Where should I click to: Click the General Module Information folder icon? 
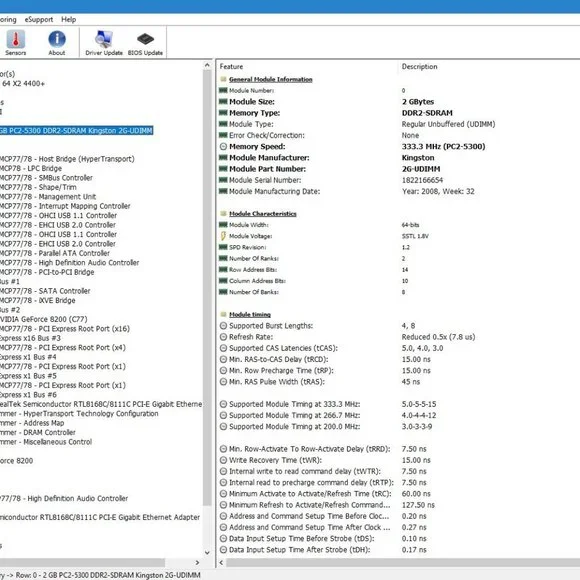tap(223, 79)
